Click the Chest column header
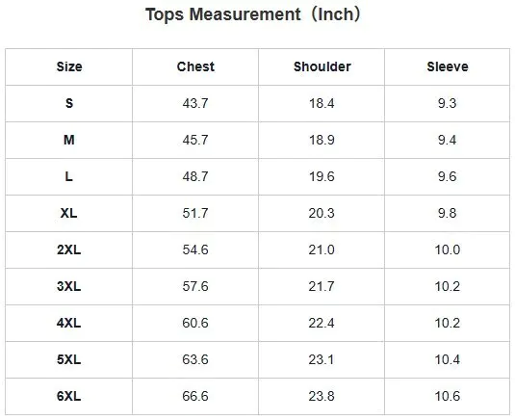This screenshot has height=420, width=515. (x=195, y=66)
